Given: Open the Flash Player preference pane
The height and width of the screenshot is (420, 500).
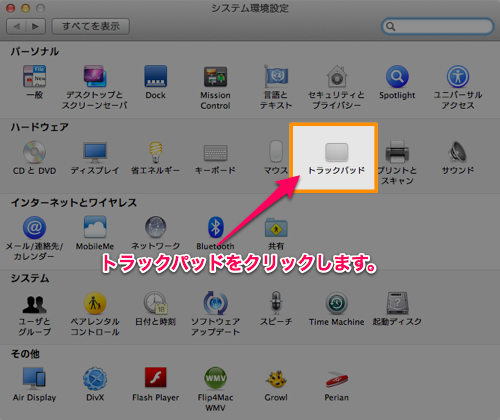Looking at the screenshot, I should 155,377.
